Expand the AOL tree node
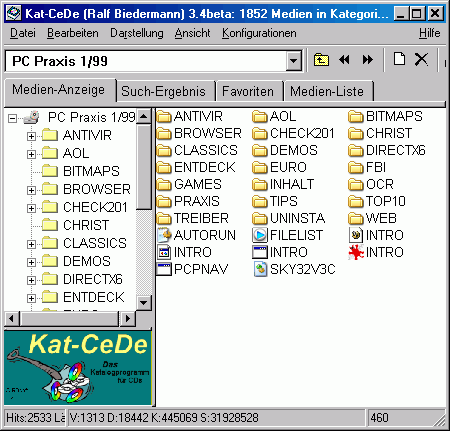Viewport: 450px width, 431px height. click(31, 154)
